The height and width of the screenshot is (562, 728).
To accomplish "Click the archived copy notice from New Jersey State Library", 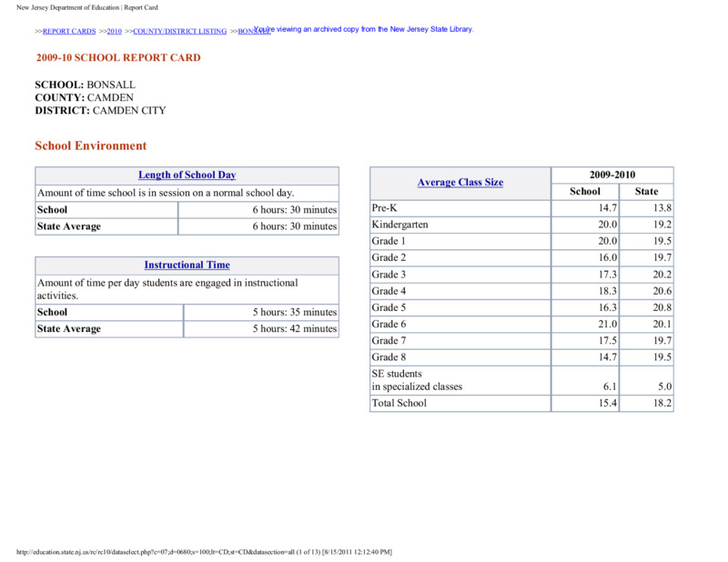I will (x=363, y=29).
